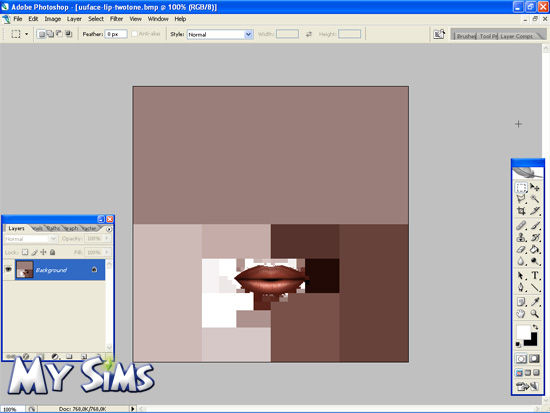Toggle the lock transparent pixels option
The image size is (550, 413).
25,252
